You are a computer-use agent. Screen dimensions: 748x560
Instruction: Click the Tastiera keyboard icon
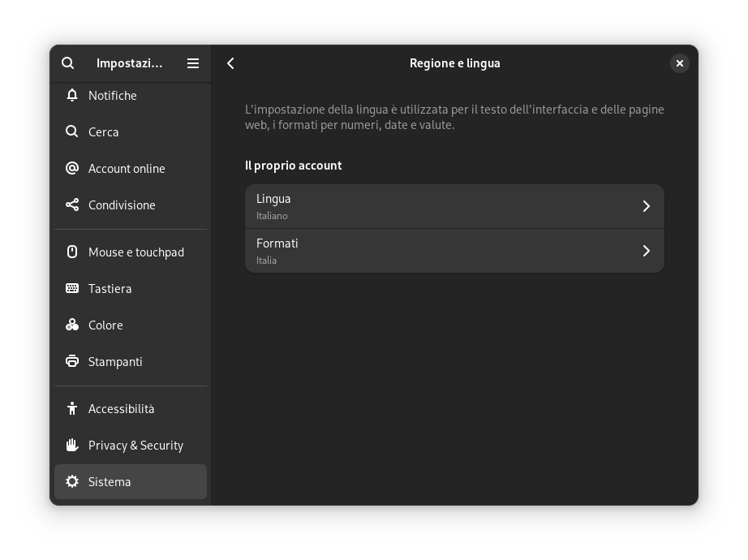[x=72, y=288]
